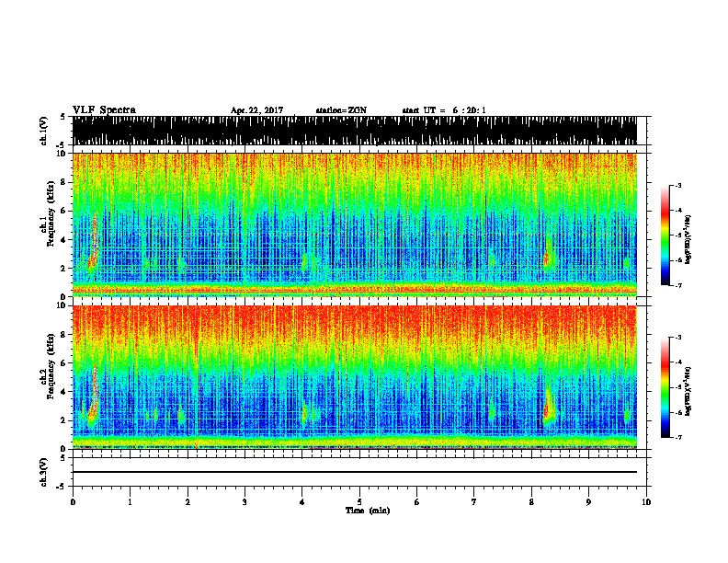Click the "-3" label on ch.1 color bar
Image resolution: width=728 pixels, height=563 pixels.
tap(677, 185)
